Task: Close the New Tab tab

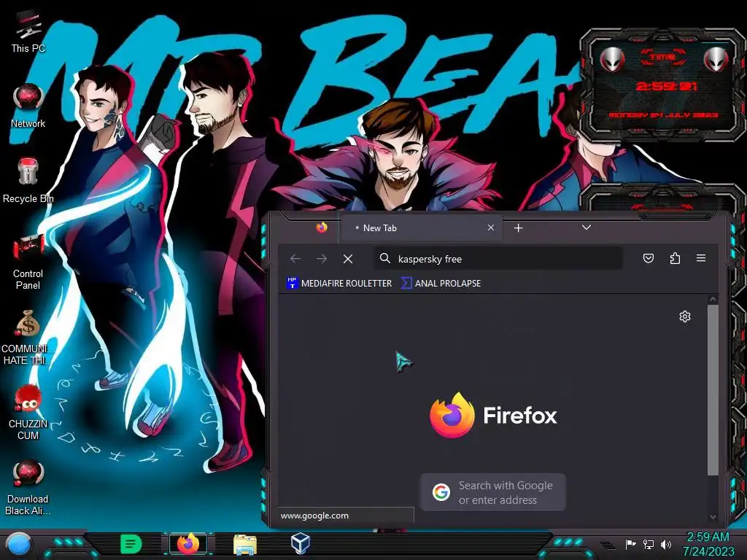Action: [491, 227]
